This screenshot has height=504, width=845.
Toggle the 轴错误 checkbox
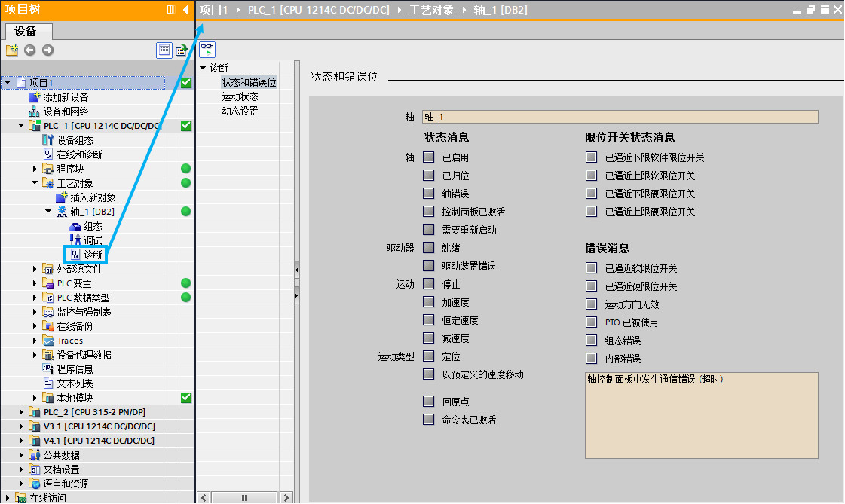tap(428, 194)
